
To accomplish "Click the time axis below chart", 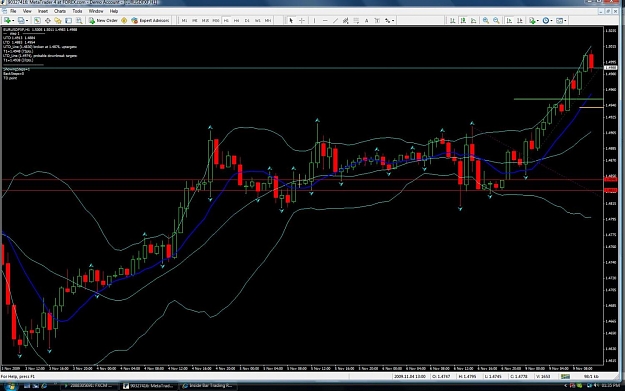I will [302, 368].
